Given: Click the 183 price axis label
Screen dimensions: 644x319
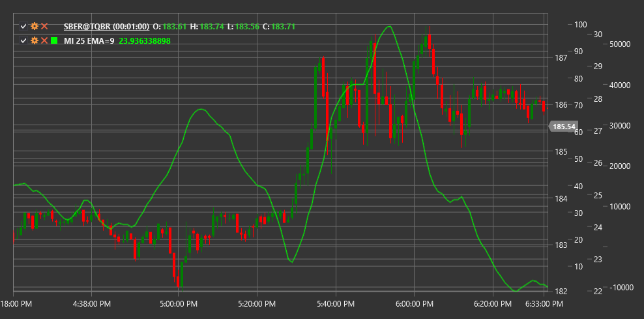Looking at the screenshot, I should 561,245.
